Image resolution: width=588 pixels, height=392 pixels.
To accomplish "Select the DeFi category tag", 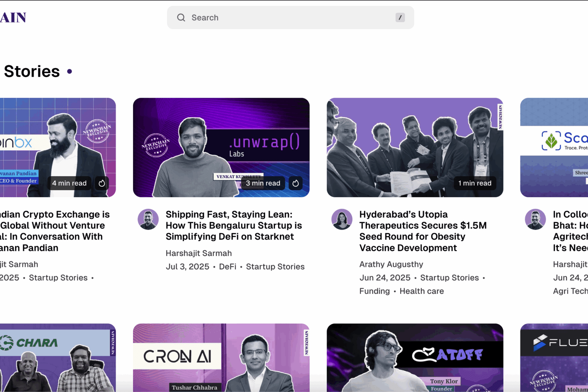I will [227, 267].
